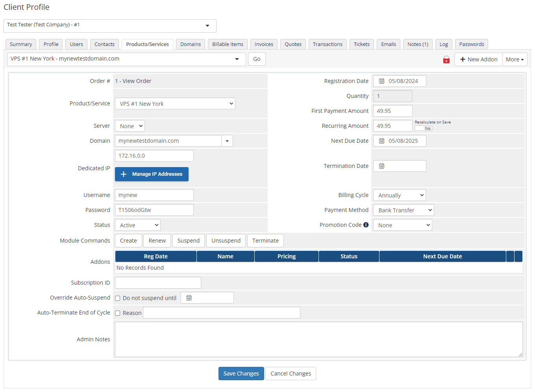The image size is (535, 392).
Task: Switch to the Invoices tab
Action: (263, 44)
